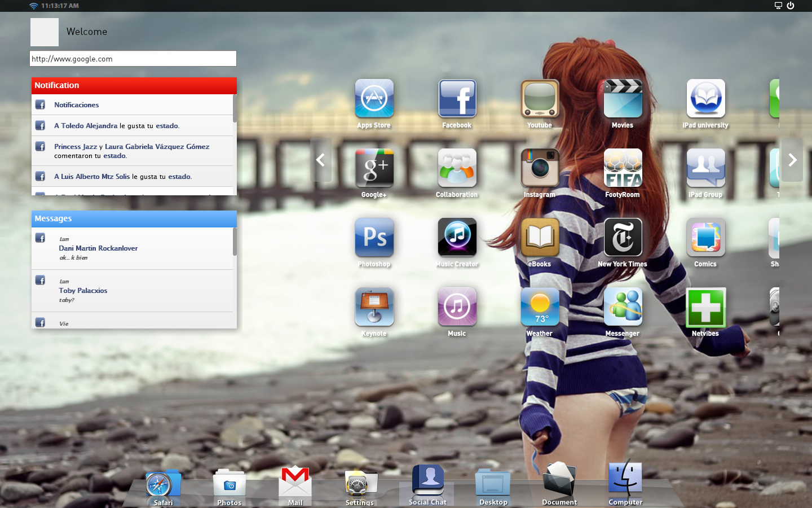Launch the Messenger app
The height and width of the screenshot is (508, 812).
point(623,306)
